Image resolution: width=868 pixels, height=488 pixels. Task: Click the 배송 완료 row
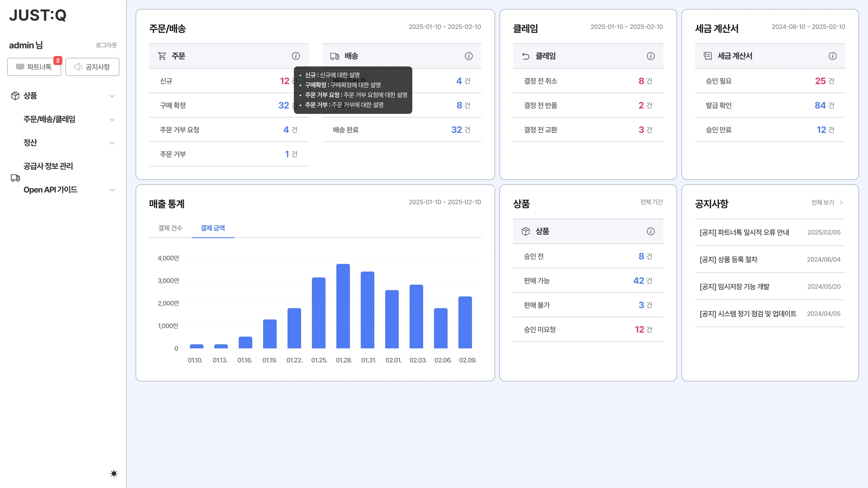(402, 130)
